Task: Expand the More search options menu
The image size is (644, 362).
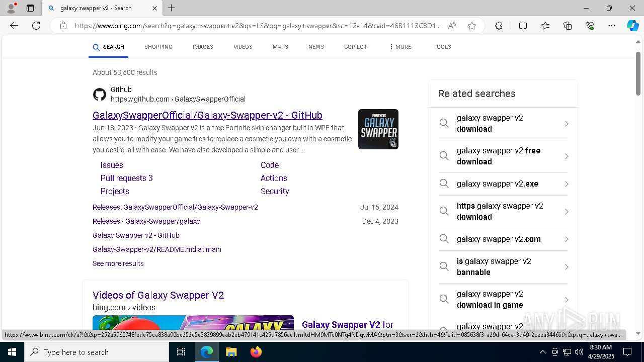Action: pos(400,47)
